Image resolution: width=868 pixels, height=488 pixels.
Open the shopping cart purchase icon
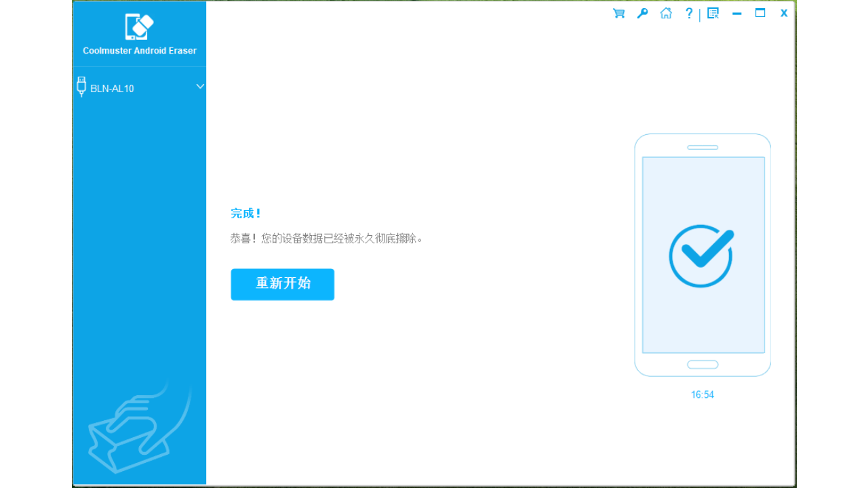click(x=618, y=13)
